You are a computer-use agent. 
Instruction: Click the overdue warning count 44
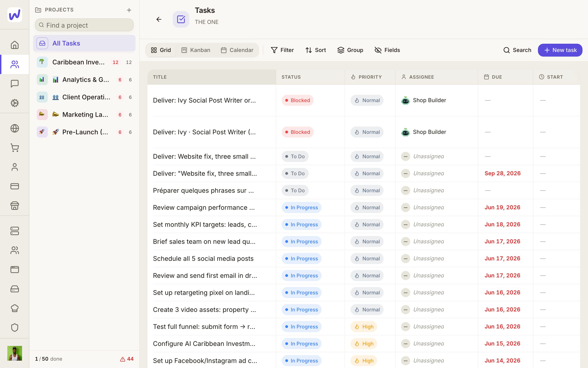pos(127,359)
